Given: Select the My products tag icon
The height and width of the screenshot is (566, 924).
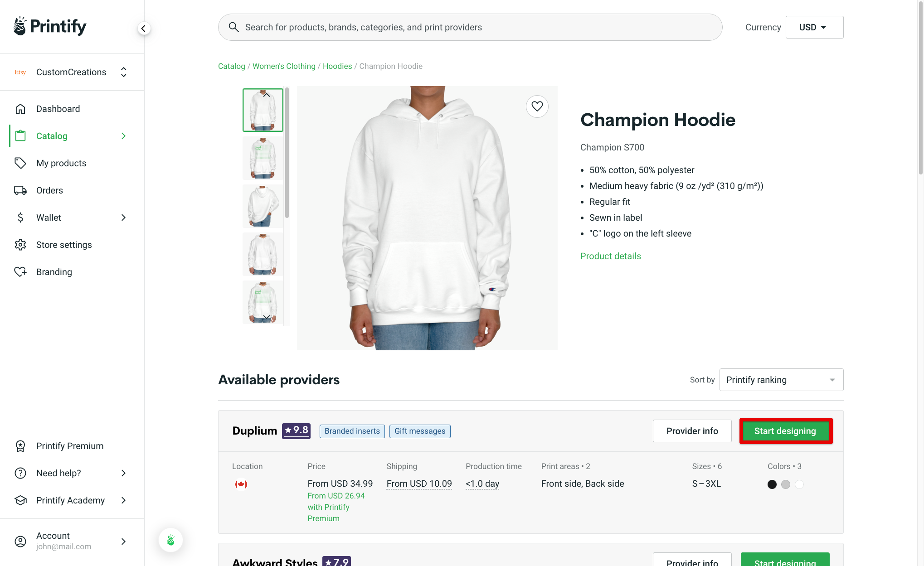Looking at the screenshot, I should click(x=20, y=163).
